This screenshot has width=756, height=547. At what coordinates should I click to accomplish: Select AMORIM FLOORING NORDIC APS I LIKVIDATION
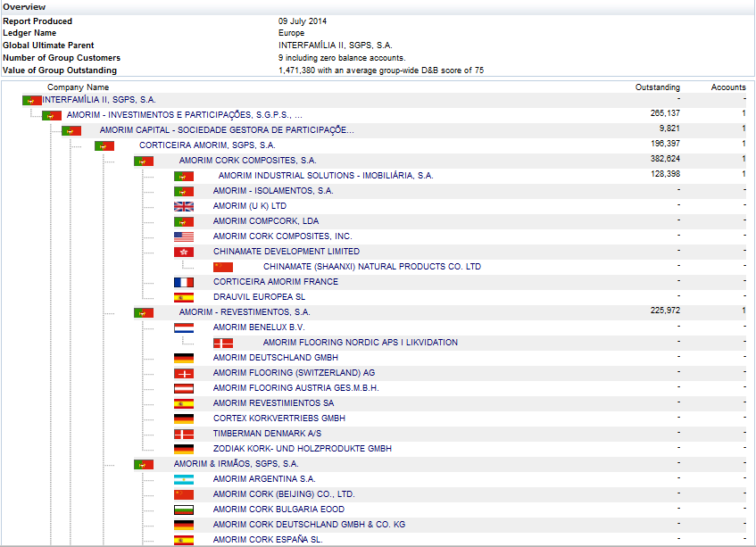tap(361, 343)
